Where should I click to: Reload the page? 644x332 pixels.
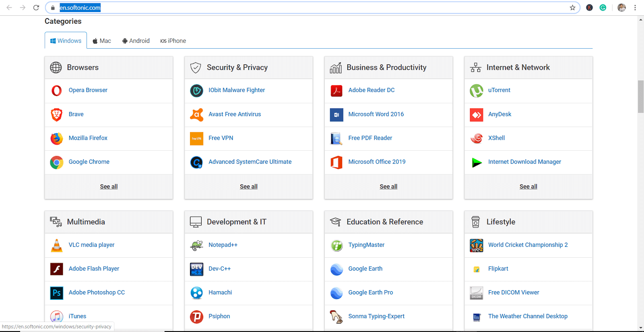point(36,8)
